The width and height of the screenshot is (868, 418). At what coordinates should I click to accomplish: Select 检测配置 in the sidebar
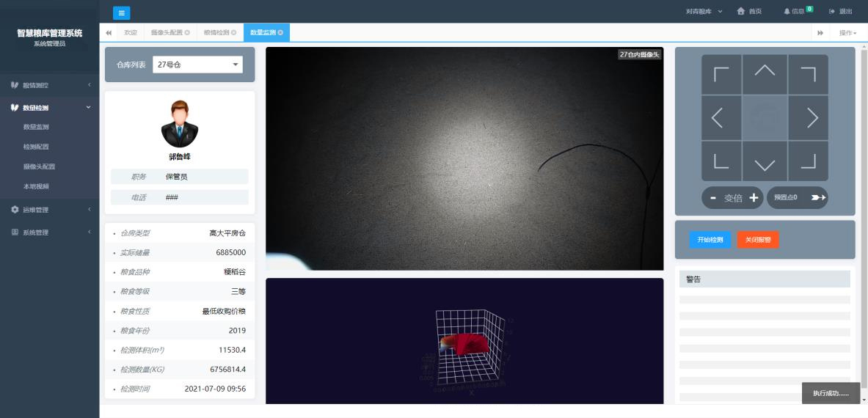point(37,147)
